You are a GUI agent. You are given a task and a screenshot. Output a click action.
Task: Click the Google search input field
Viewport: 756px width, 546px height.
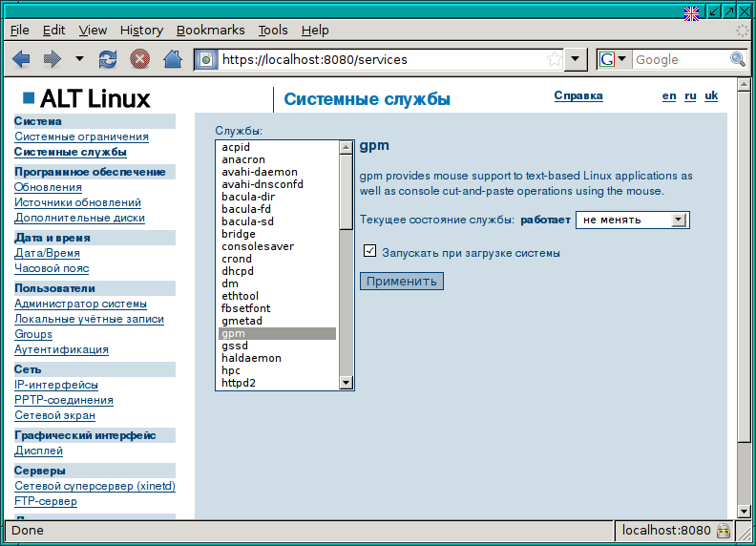[680, 59]
